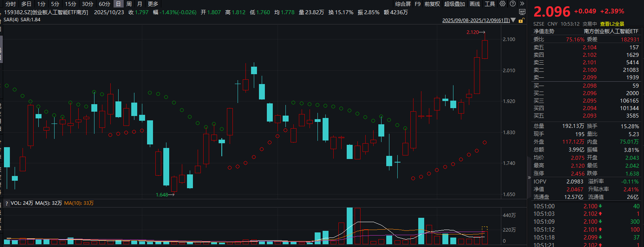
Task: Select the 30分 period tab
Action: pos(87,4)
